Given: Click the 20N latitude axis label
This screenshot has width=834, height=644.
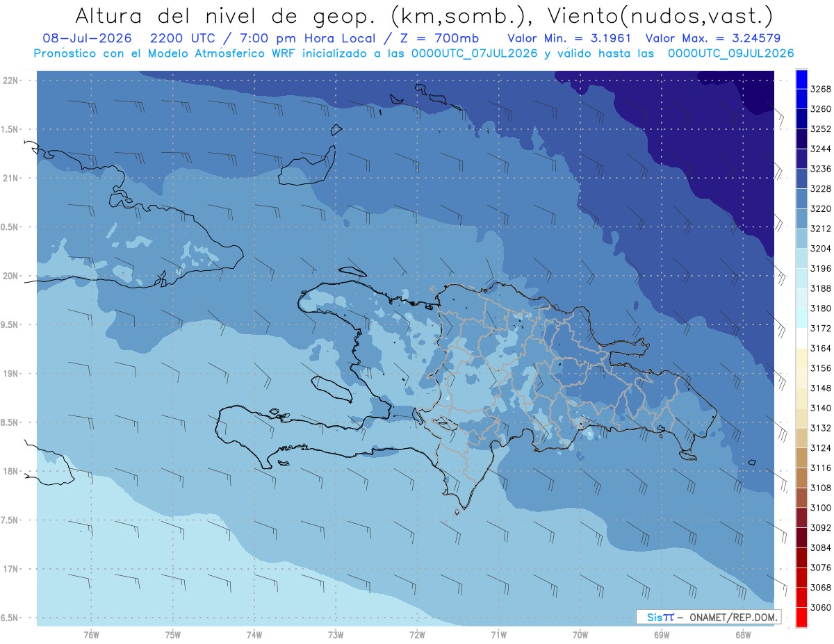Looking at the screenshot, I should [x=10, y=276].
